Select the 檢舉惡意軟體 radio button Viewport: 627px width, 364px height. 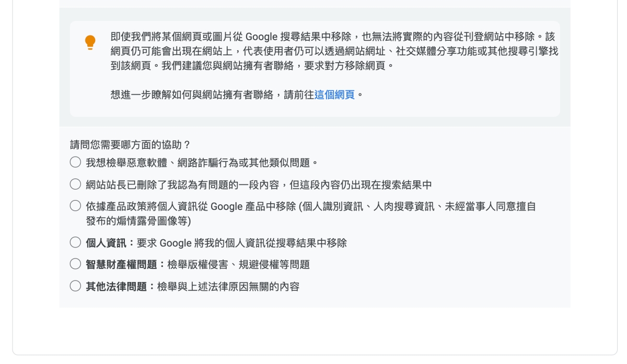click(75, 162)
